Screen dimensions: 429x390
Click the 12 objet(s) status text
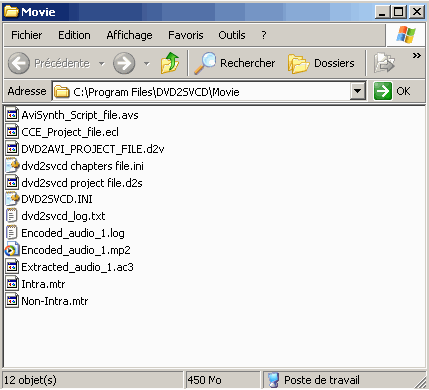click(30, 380)
